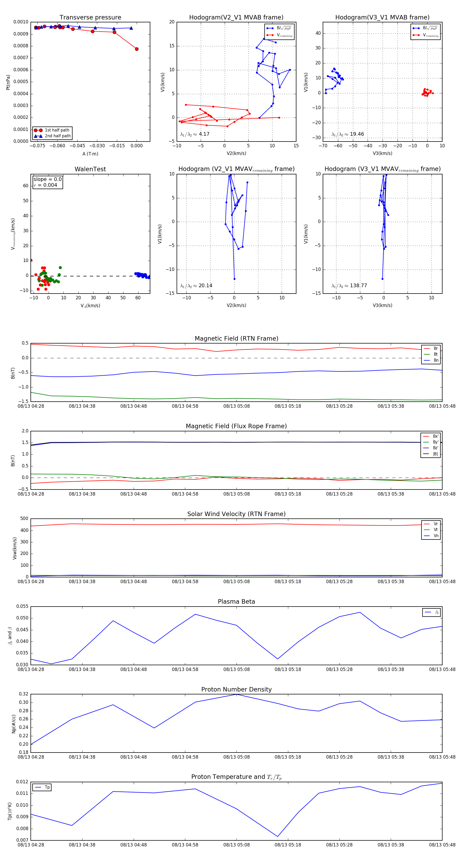Screen dimensions: 473x868
Task: Click the "WalenTest" plot title
Action: 90,169
